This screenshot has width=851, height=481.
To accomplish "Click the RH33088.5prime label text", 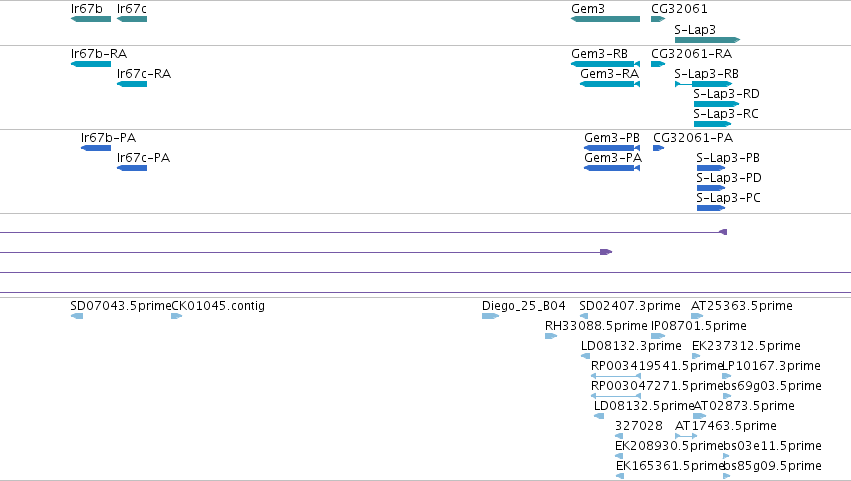I will click(x=596, y=326).
